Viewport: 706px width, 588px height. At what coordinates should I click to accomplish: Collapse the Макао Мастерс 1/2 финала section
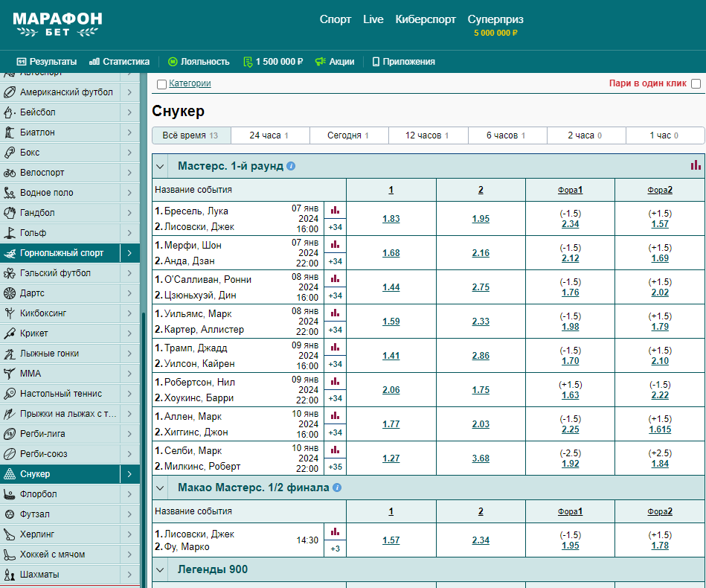coord(160,488)
